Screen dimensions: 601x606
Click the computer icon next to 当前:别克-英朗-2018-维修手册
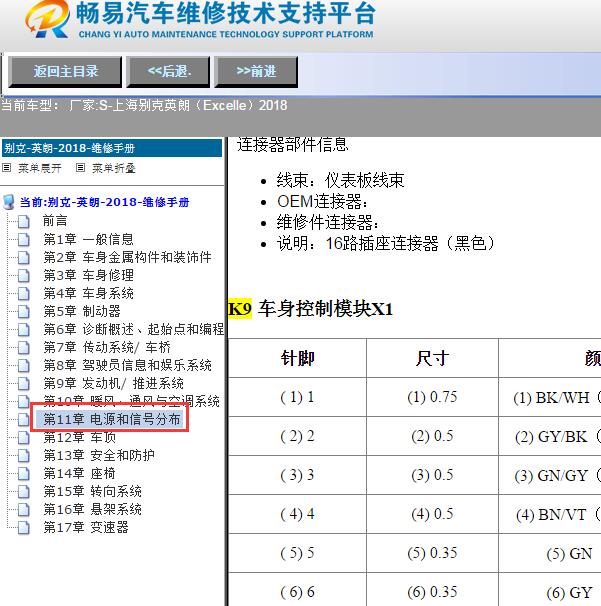click(9, 202)
